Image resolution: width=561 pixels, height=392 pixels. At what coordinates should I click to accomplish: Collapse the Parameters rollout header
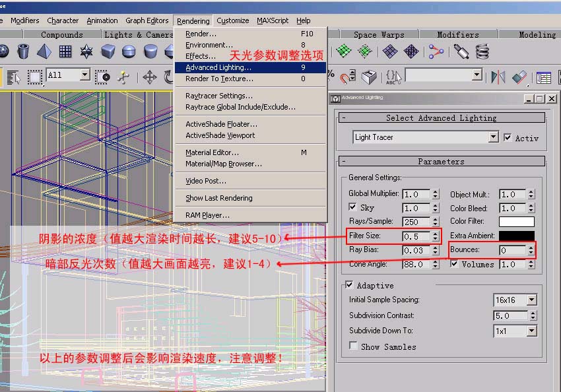tap(441, 161)
